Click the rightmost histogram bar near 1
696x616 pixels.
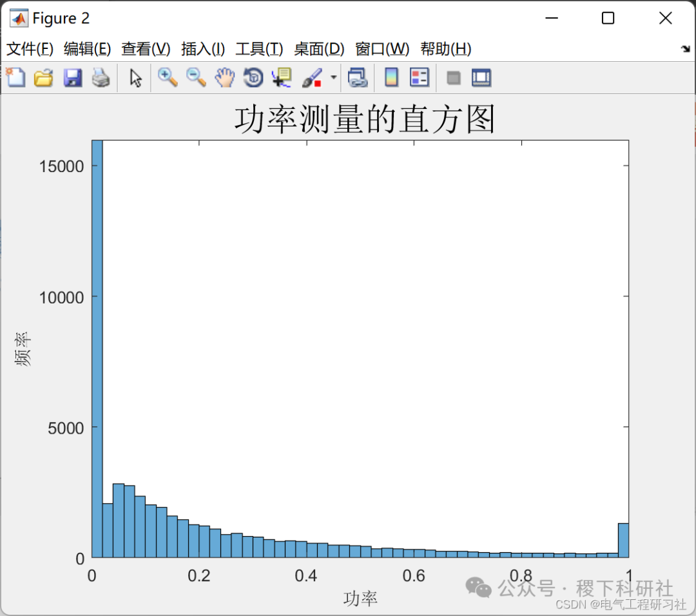pyautogui.click(x=623, y=540)
